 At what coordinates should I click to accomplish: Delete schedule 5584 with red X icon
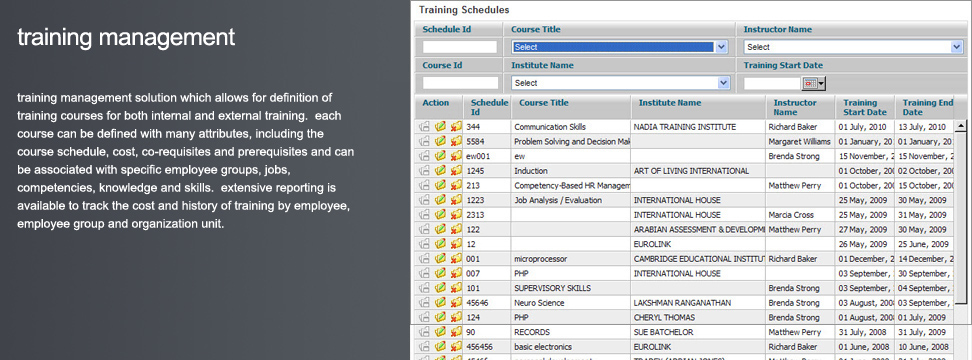(x=456, y=141)
